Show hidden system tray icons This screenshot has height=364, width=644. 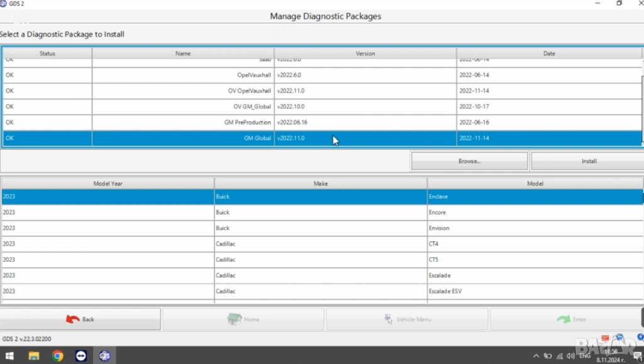[535, 356]
